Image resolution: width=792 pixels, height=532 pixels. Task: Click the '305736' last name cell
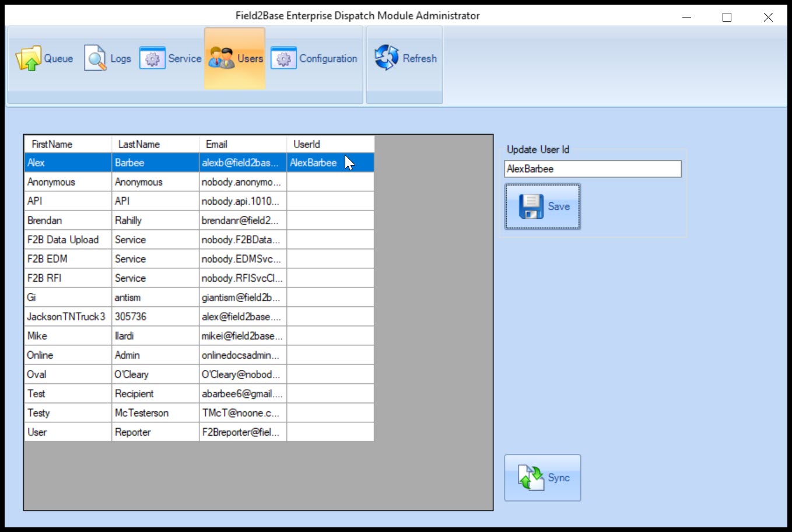(x=155, y=317)
